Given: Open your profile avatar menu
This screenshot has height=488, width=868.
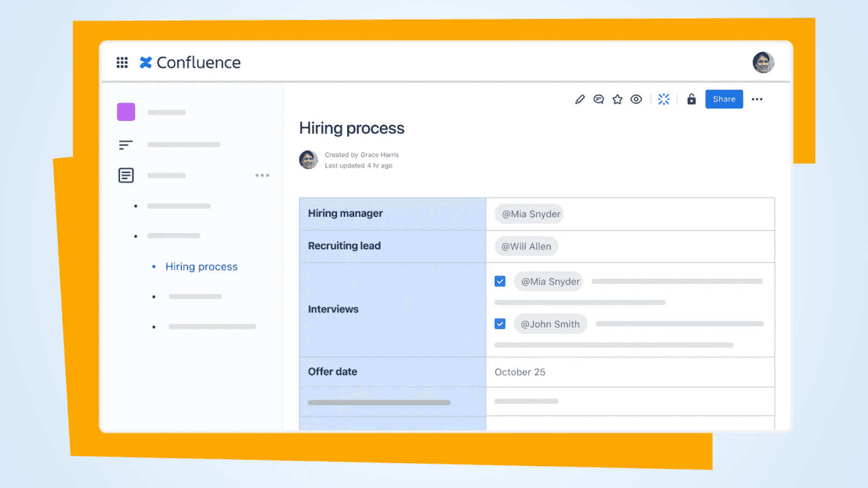Looking at the screenshot, I should (x=763, y=62).
